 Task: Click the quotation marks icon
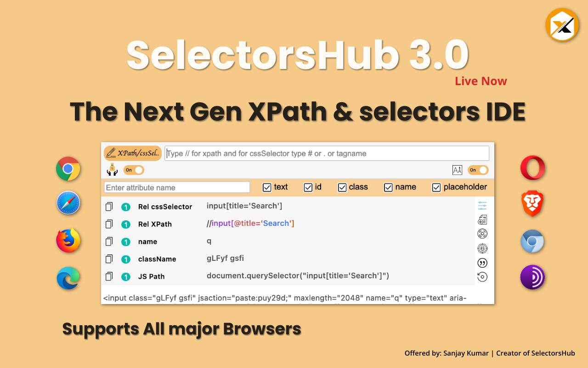[482, 263]
